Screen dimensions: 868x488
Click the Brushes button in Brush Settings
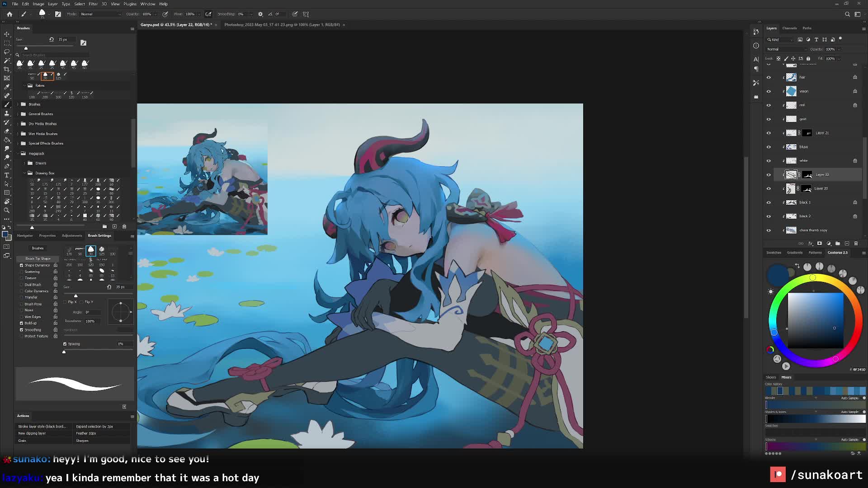point(38,248)
